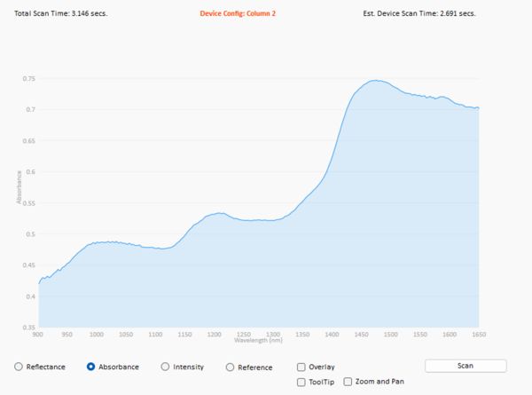Image resolution: width=532 pixels, height=395 pixels.
Task: Toggle the ToolTip checkbox
Action: [301, 382]
